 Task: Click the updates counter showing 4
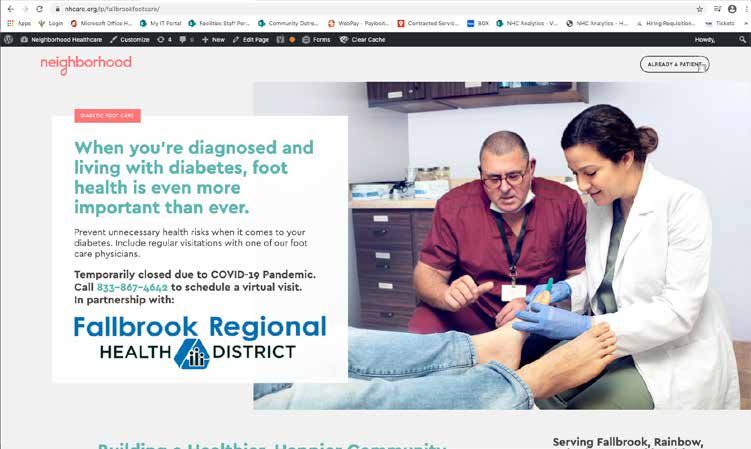[164, 40]
